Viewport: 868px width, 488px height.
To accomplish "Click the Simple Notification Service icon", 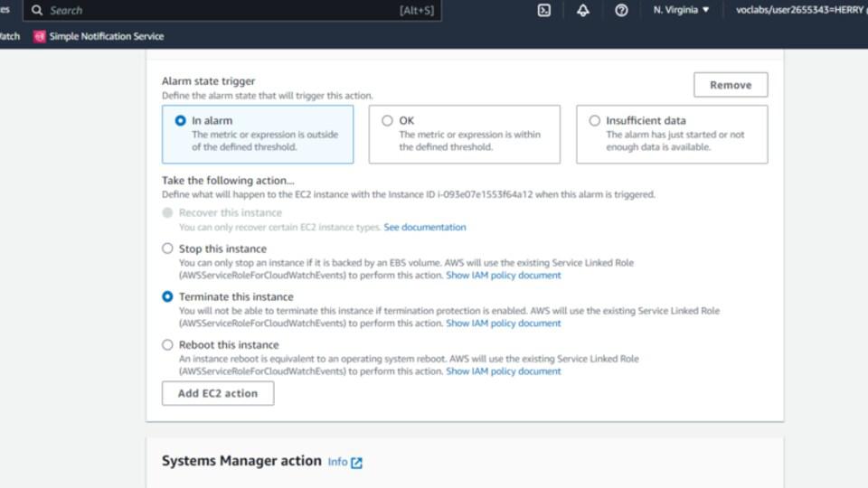I will (x=39, y=36).
